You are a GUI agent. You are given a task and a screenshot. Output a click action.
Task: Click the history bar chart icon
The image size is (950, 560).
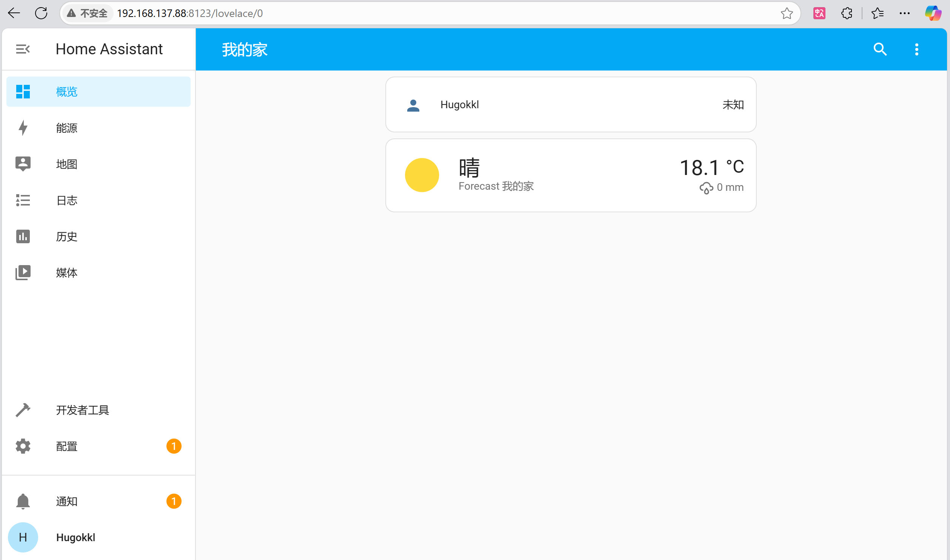(x=23, y=236)
